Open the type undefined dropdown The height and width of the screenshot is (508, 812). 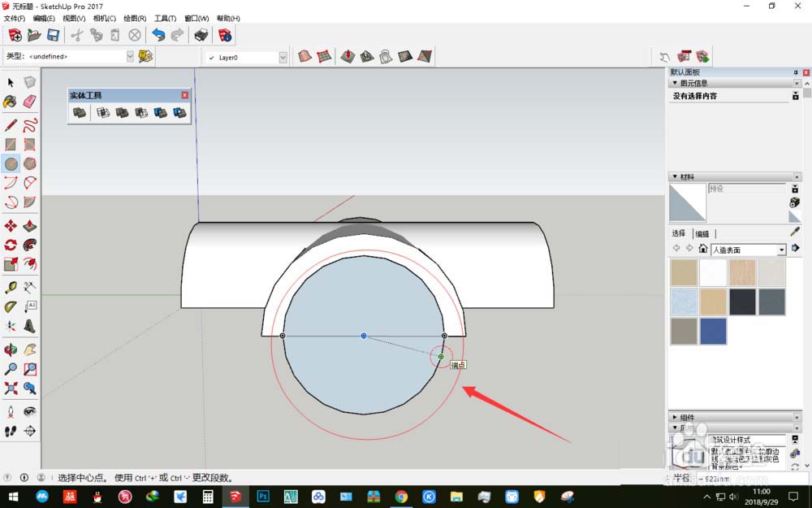130,56
